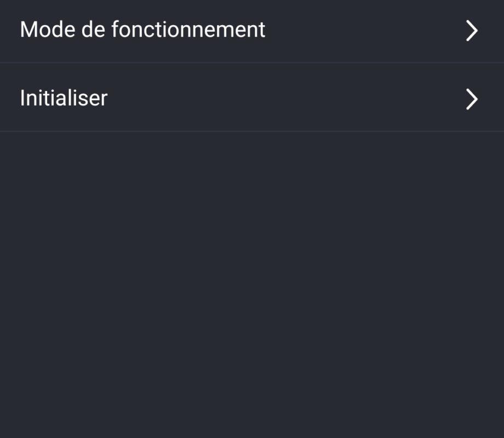Go to the Initialiser reset screen
Image resolution: width=504 pixels, height=438 pixels.
click(x=252, y=97)
